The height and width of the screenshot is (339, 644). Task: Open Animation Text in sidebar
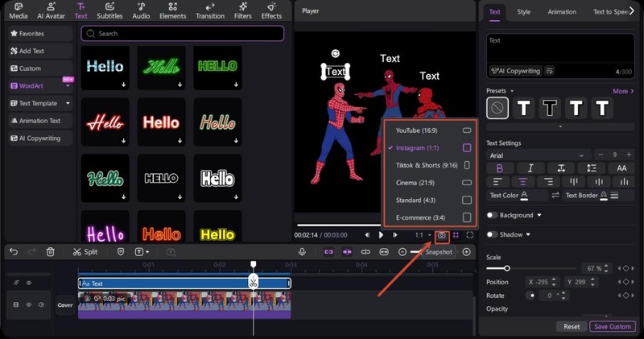pos(40,121)
